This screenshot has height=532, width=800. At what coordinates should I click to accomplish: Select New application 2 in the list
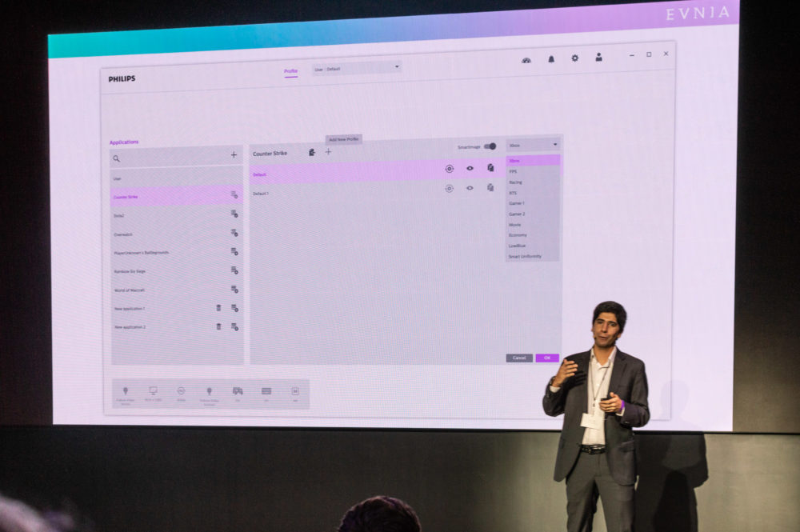click(177, 327)
